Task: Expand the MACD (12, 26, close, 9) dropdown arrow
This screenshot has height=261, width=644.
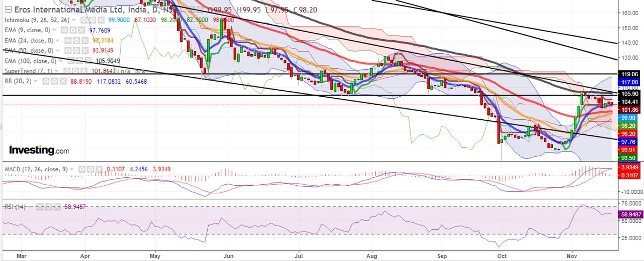Action: (x=72, y=170)
